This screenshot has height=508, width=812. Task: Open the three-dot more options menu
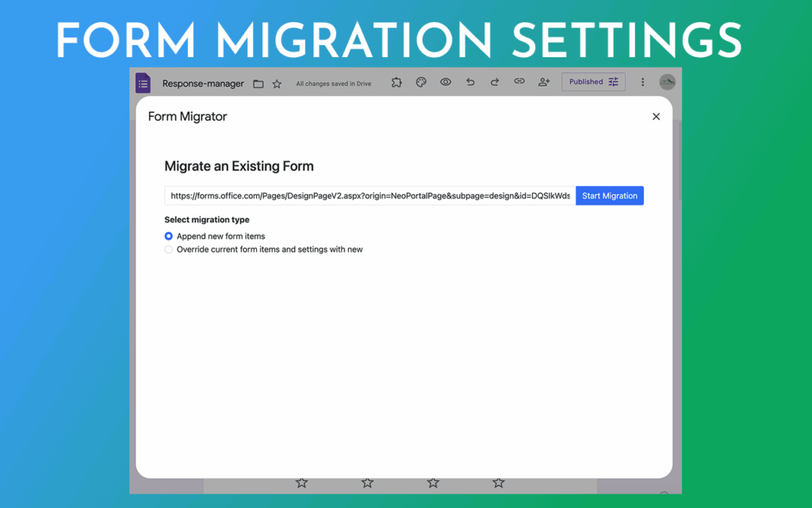642,82
